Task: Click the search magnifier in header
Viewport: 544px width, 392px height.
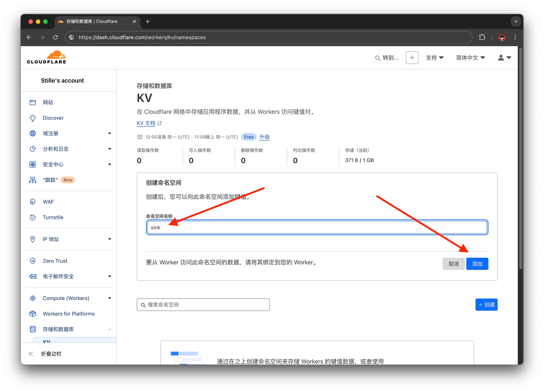Action: click(378, 58)
